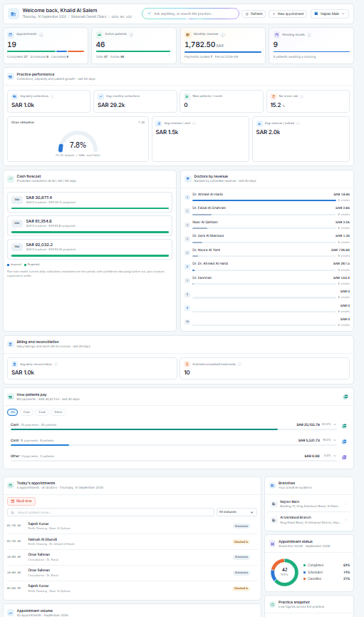Image resolution: width=364 pixels, height=617 pixels.
Task: Click the Noor Al Qahtani revenue row
Action: [x=267, y=225]
